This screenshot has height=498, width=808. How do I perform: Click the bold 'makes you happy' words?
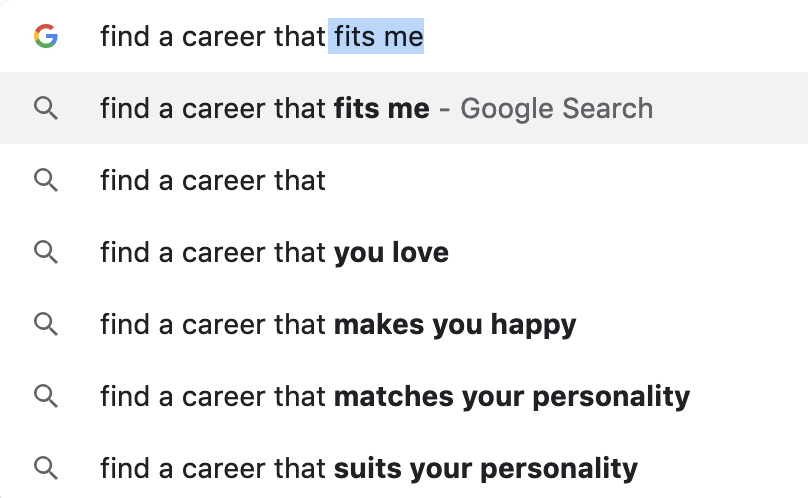(x=455, y=325)
